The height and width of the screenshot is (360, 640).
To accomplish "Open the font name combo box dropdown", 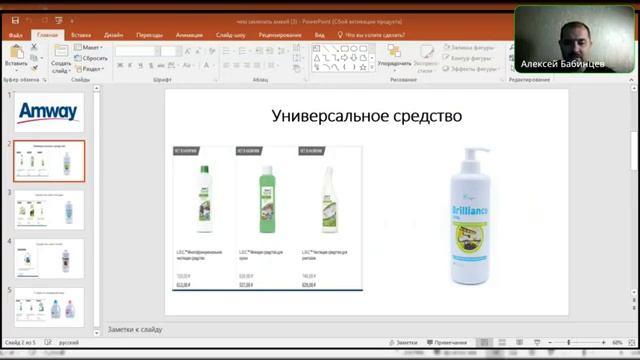I will point(158,51).
